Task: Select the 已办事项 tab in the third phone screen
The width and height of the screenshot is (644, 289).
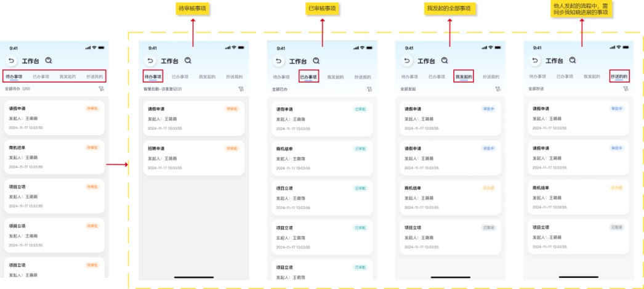Action: click(x=308, y=77)
